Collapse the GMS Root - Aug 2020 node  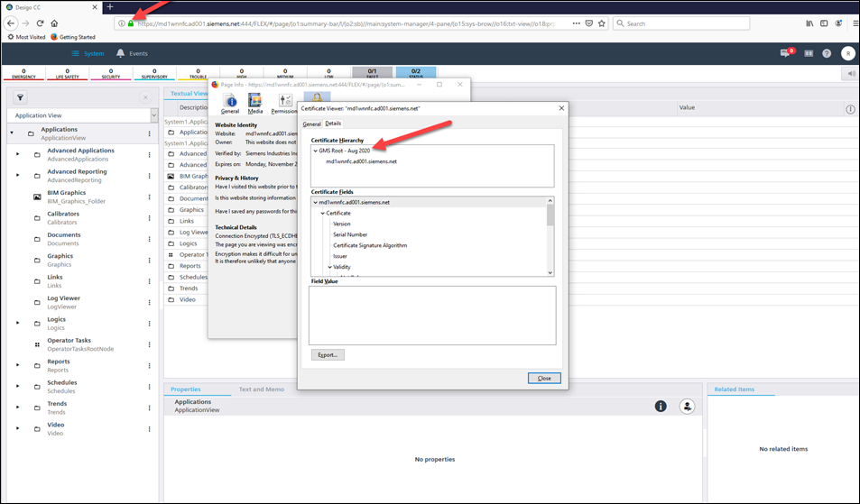pos(315,151)
